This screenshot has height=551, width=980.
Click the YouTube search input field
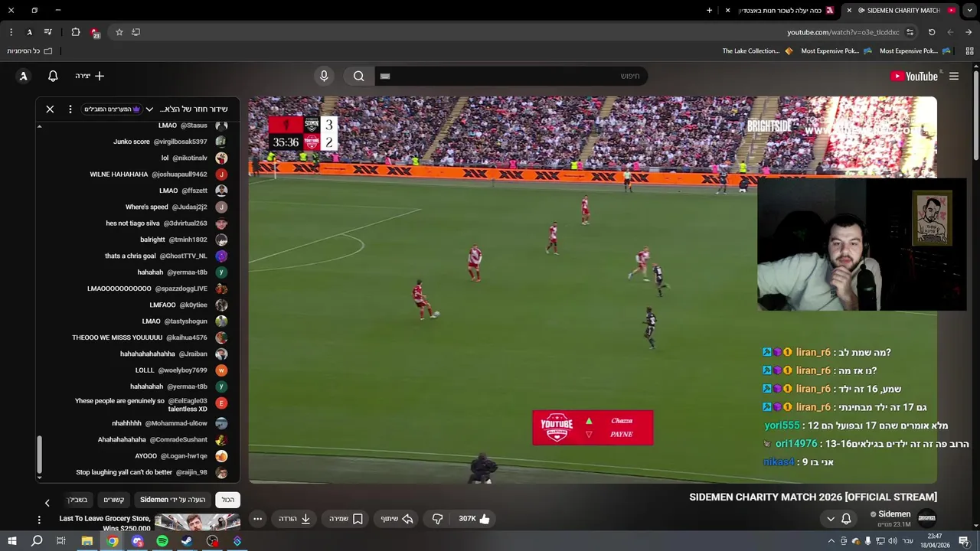click(511, 76)
